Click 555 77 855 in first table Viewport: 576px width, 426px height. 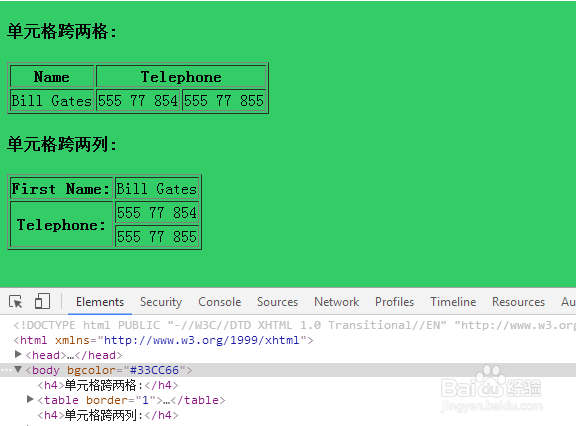224,100
